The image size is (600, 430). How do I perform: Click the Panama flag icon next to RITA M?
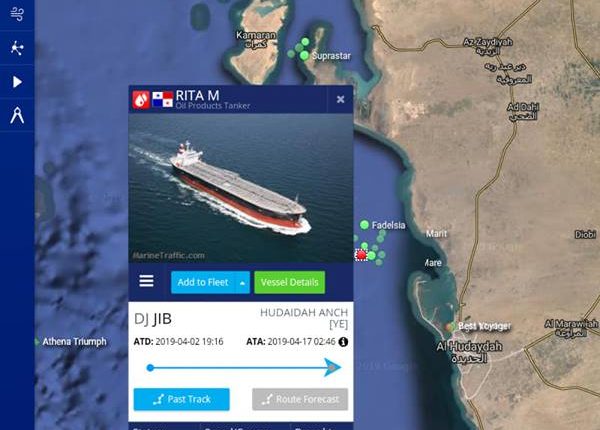pos(162,99)
